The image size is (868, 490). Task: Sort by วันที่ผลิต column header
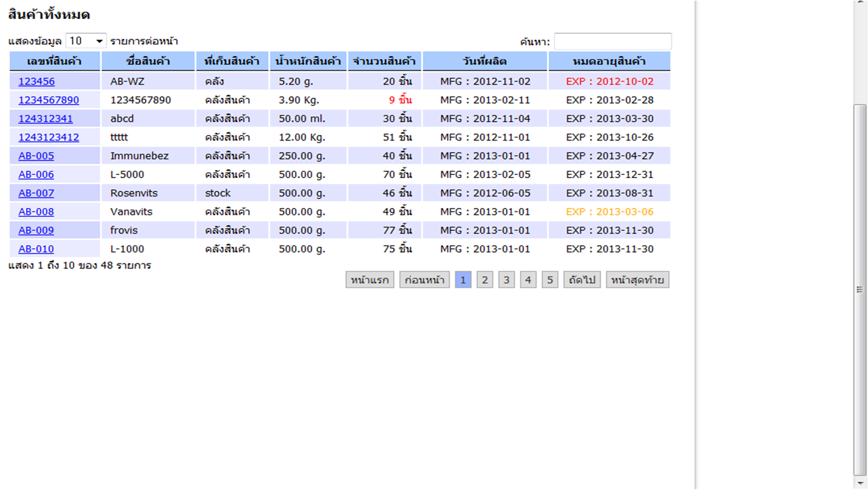[485, 61]
